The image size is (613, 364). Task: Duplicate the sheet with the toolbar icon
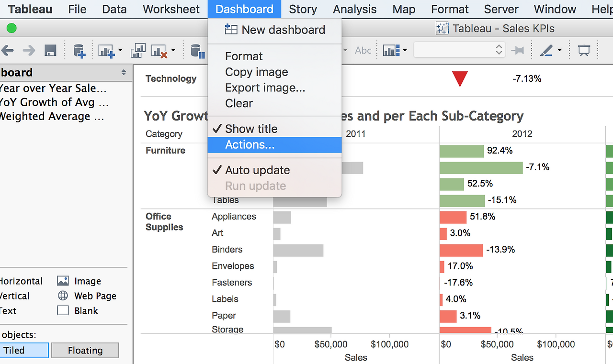pos(138,50)
